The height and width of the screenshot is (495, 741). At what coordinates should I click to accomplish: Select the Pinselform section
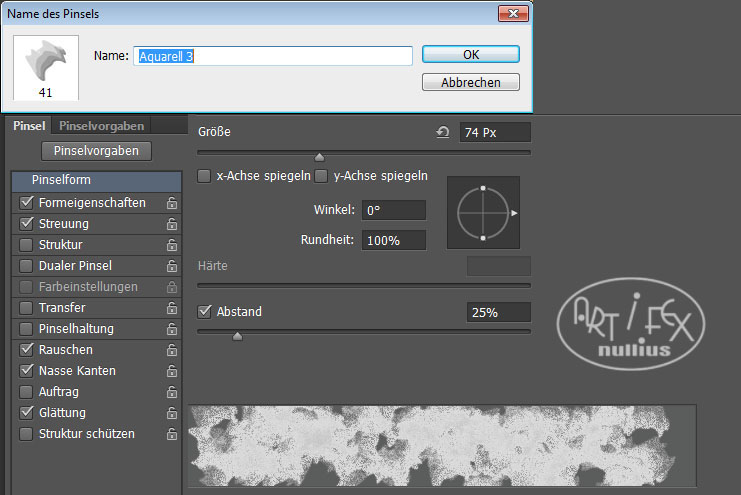96,180
